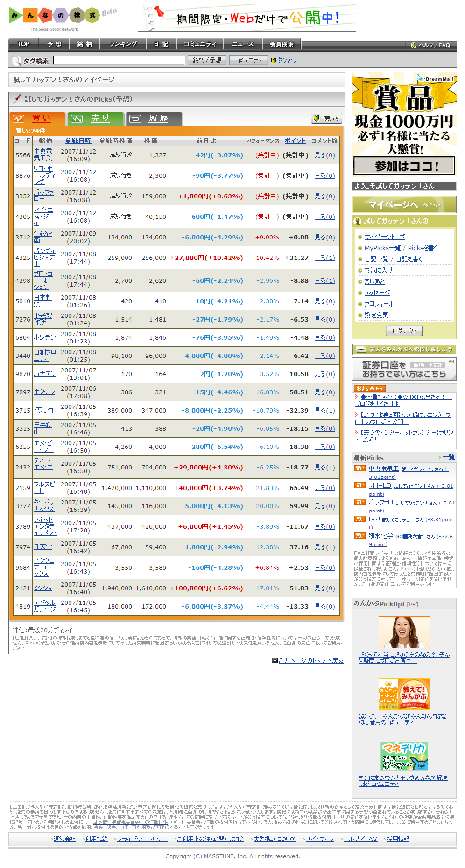The height and width of the screenshot is (868, 465).
Task: Open the 予想 menu tab
Action: pyautogui.click(x=54, y=44)
